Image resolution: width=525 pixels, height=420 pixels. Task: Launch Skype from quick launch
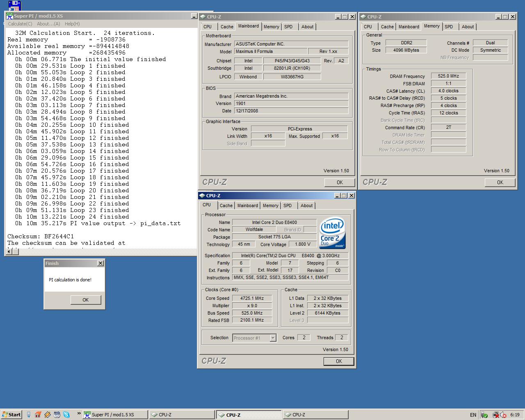point(66,415)
